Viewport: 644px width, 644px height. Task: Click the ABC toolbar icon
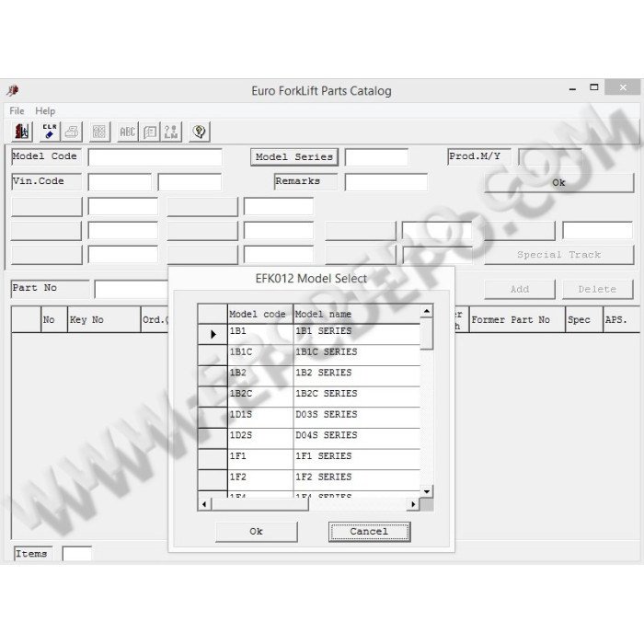(127, 132)
